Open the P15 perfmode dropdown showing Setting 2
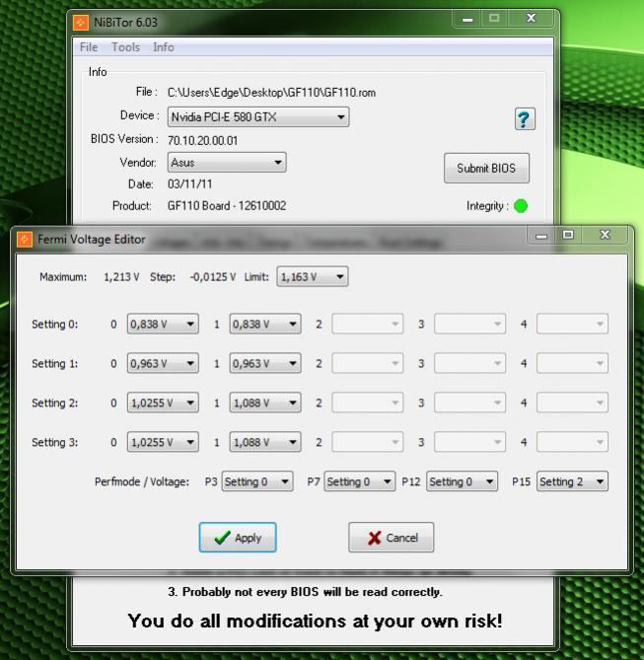 coord(572,481)
